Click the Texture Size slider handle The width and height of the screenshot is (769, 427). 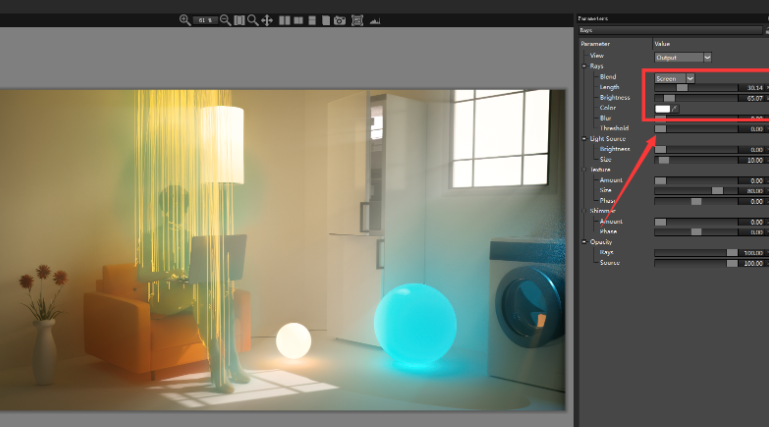717,190
